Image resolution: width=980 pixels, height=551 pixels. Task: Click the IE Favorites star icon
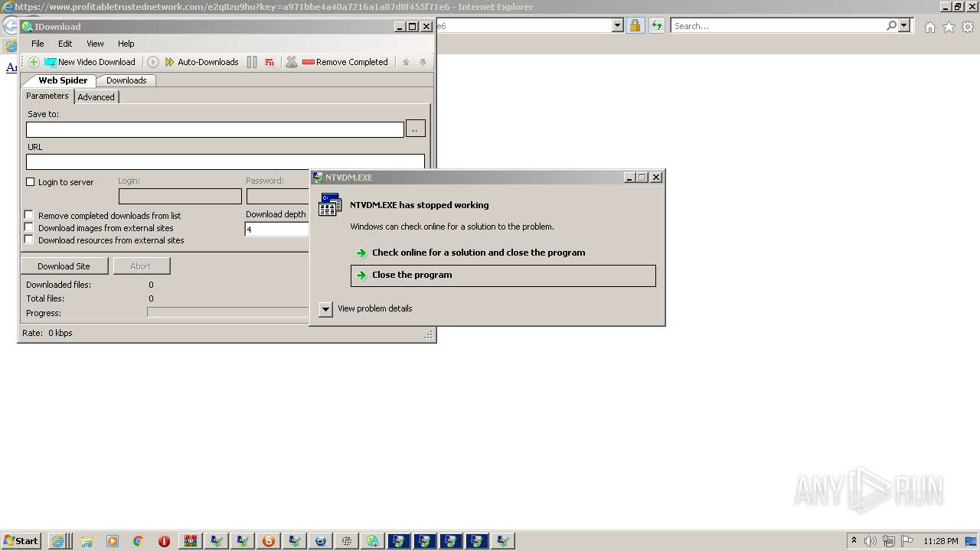tap(949, 27)
